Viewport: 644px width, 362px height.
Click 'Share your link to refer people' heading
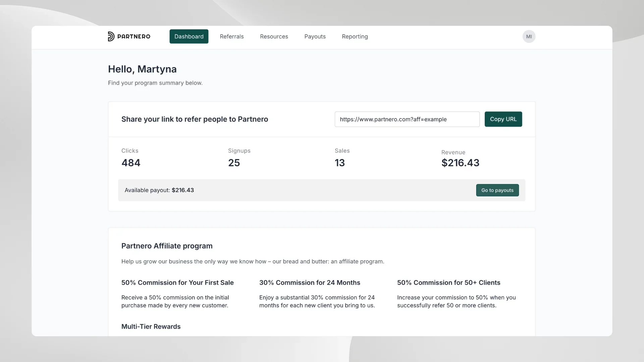(x=195, y=119)
